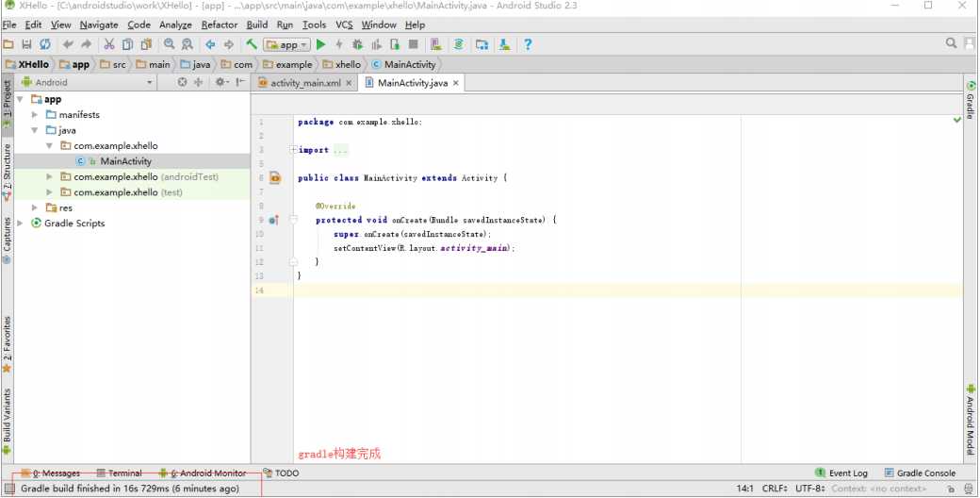
Task: Click the Redo arrow icon
Action: 87,44
